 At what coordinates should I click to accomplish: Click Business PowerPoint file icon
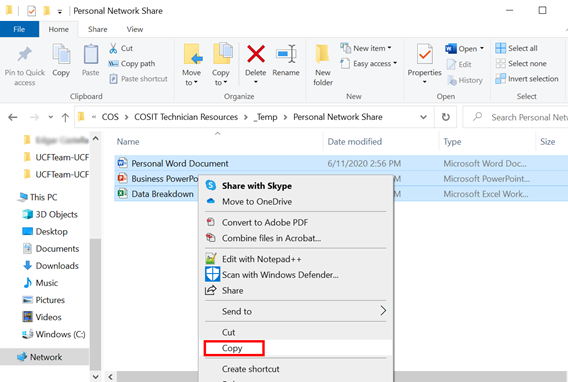tap(122, 178)
